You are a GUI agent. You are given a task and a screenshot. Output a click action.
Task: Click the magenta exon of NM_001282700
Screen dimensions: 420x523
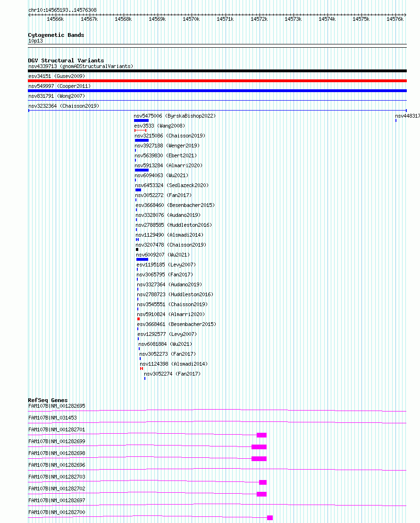[270, 518]
